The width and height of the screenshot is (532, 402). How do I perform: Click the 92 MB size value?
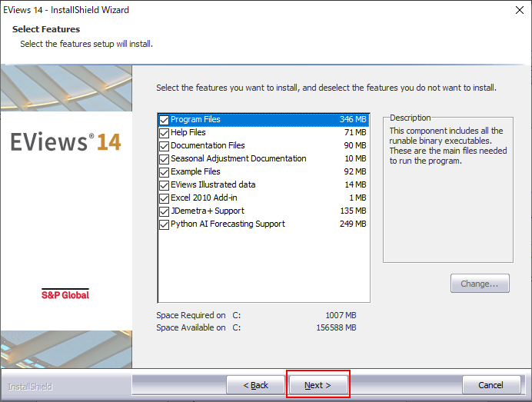pyautogui.click(x=355, y=171)
